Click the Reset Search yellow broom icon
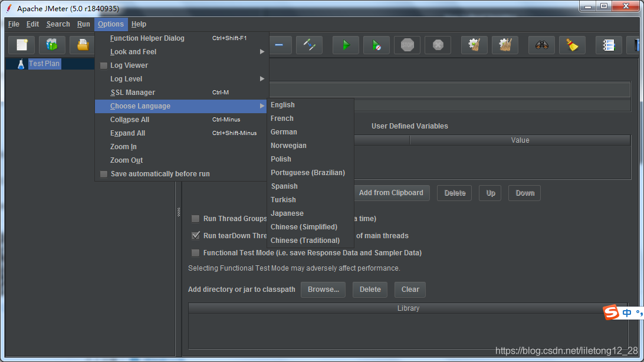 tap(572, 45)
